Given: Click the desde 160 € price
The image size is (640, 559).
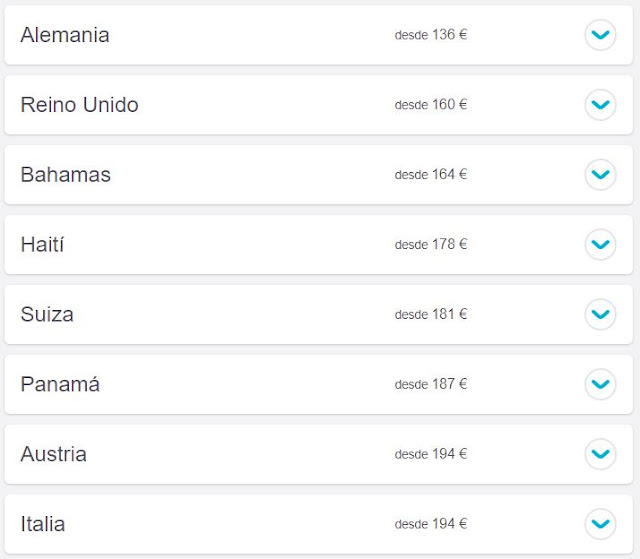Looking at the screenshot, I should tap(431, 105).
